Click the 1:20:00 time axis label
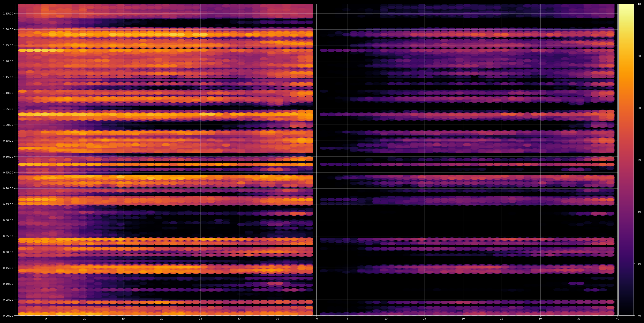 [x=8, y=61]
